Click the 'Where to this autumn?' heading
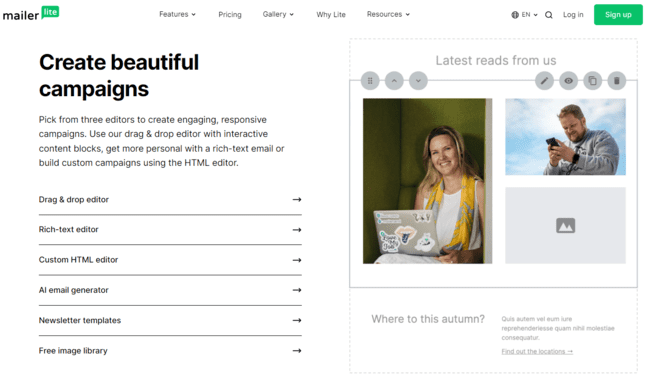The width and height of the screenshot is (650, 389). 428,319
